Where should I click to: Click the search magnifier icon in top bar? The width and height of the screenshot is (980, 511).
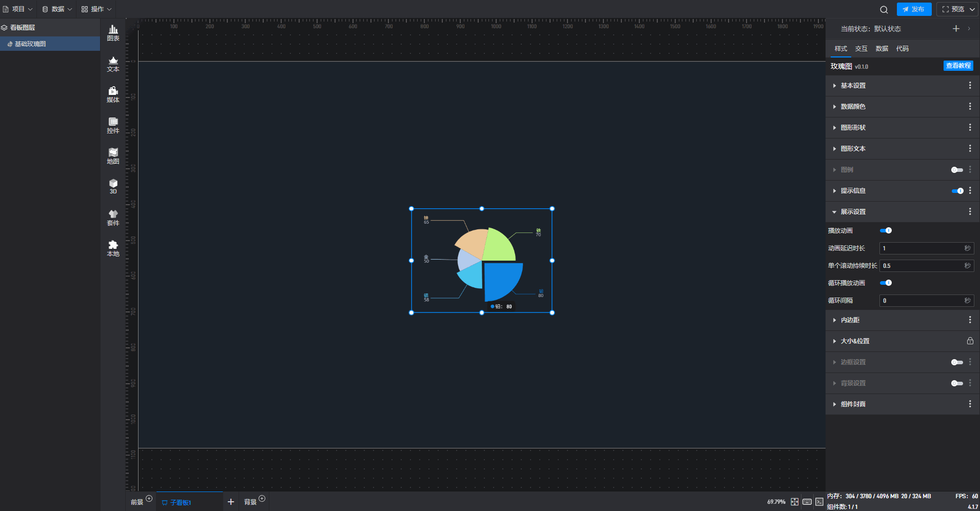(x=884, y=9)
